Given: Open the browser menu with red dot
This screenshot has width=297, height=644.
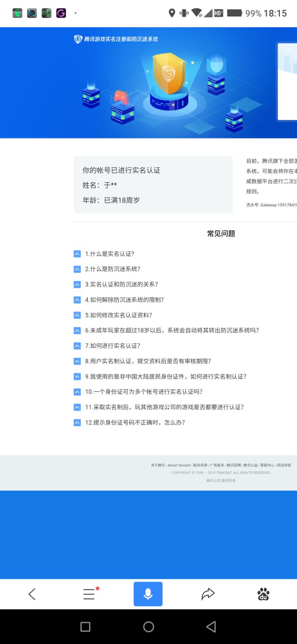Looking at the screenshot, I should (90, 594).
